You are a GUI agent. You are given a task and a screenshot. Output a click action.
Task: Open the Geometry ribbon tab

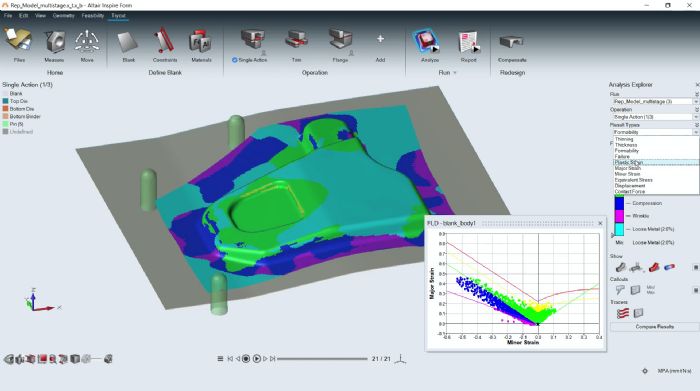(63, 16)
